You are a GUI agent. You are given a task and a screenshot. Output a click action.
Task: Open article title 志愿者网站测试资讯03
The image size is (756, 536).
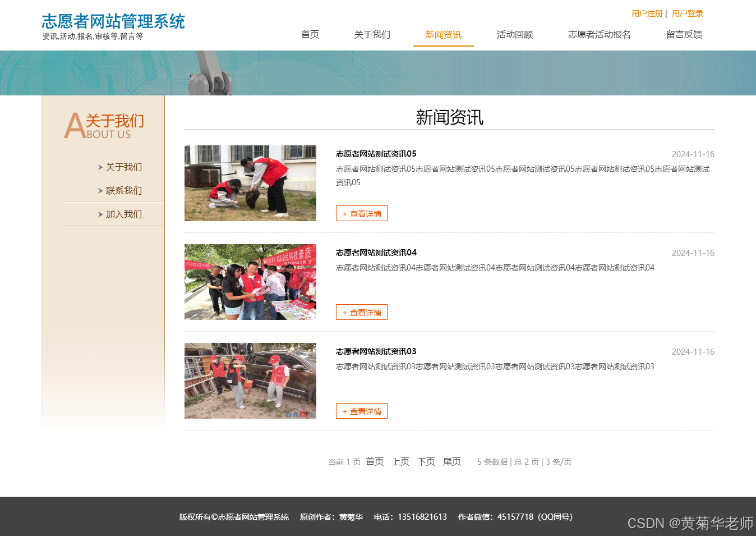click(x=376, y=351)
